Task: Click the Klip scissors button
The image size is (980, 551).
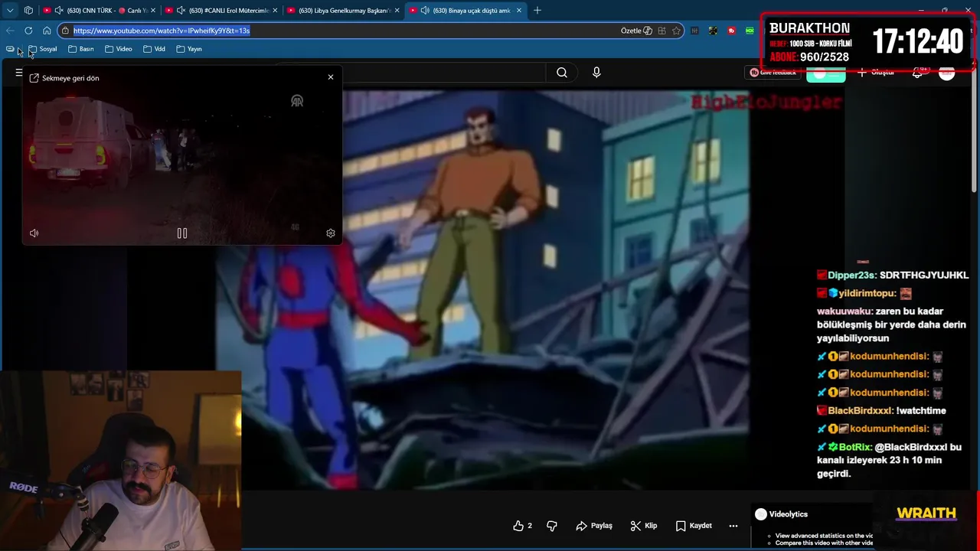Action: [644, 526]
